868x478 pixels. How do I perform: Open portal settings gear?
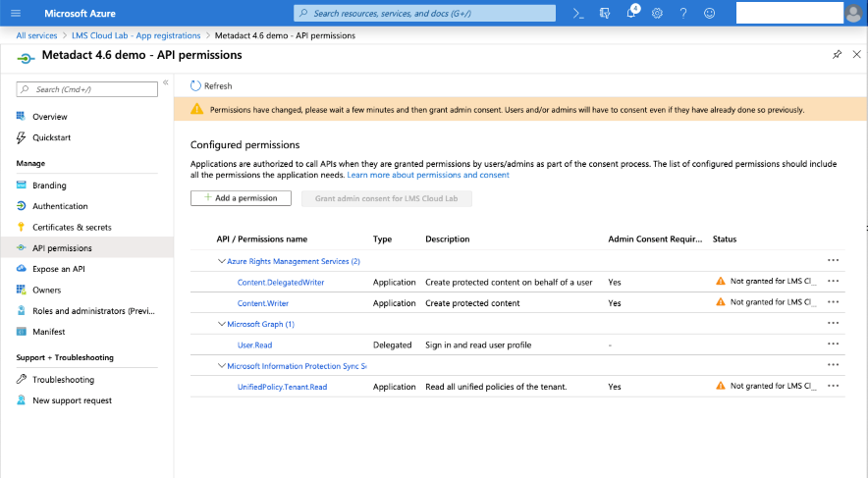(657, 14)
